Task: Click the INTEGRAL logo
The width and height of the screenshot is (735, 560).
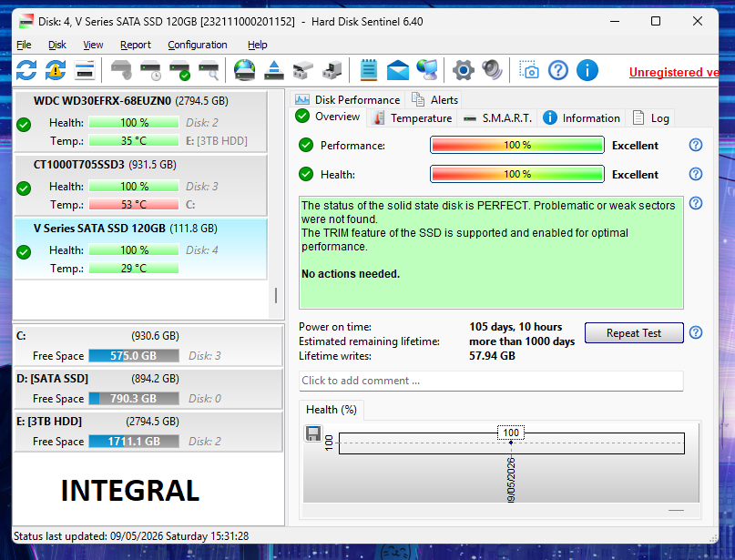Action: pos(130,491)
